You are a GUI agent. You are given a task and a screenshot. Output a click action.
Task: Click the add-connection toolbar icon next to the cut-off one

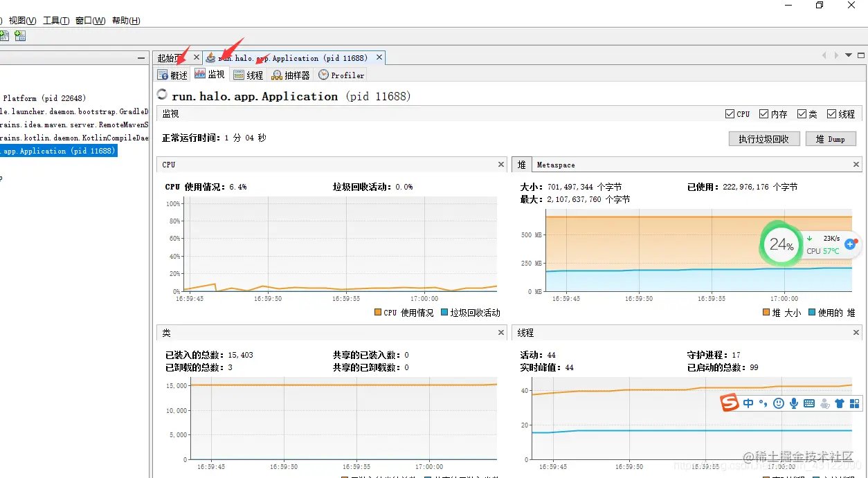coord(19,35)
